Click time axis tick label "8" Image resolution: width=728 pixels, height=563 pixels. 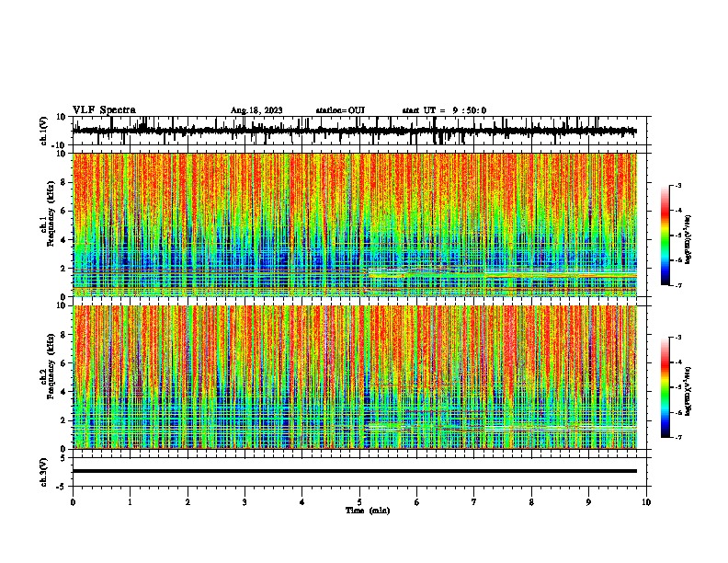tap(531, 502)
